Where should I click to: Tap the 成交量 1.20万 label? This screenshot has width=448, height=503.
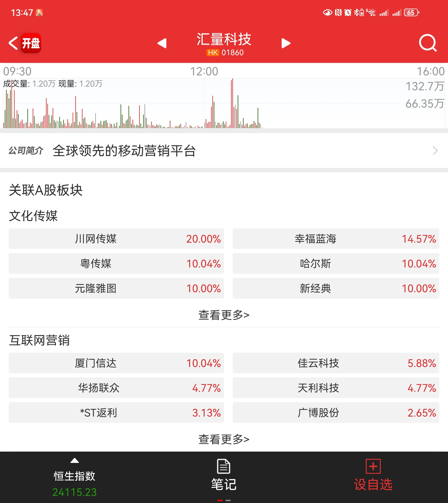[x=29, y=84]
